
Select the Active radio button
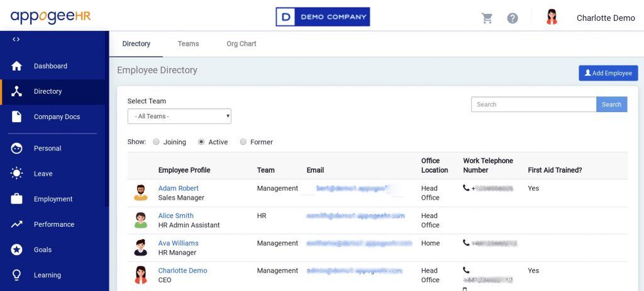coord(201,142)
